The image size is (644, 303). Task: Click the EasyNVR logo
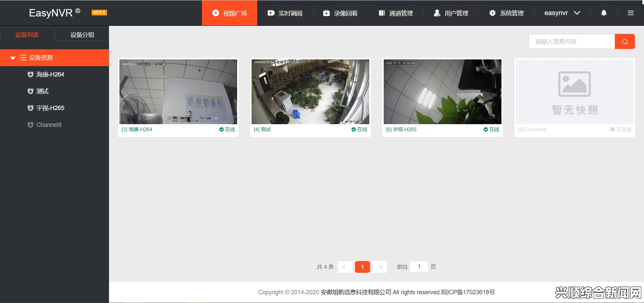[55, 13]
